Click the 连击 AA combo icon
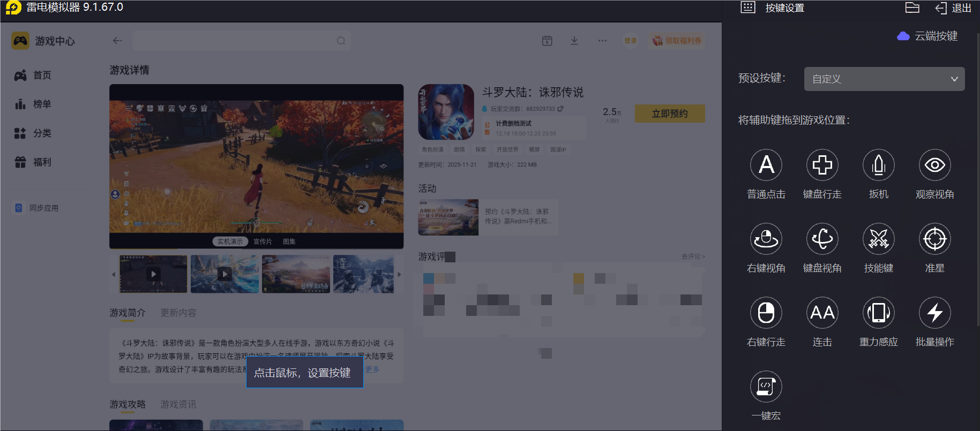This screenshot has height=431, width=980. [x=822, y=313]
